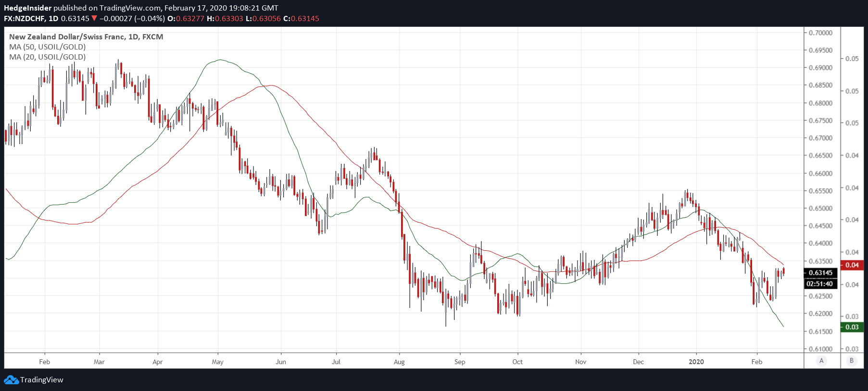The height and width of the screenshot is (391, 868).
Task: Click the 1D interval label in header
Action: (x=53, y=19)
